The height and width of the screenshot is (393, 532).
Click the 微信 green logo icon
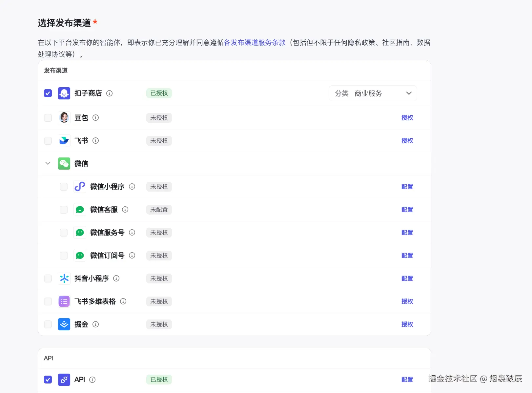click(x=64, y=163)
